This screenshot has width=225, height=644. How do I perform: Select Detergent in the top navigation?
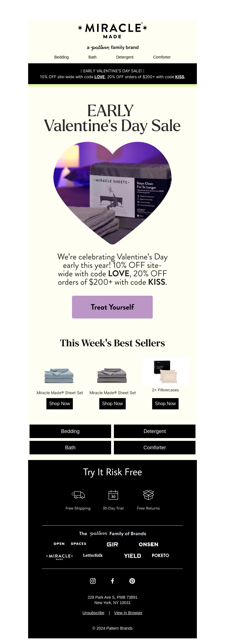point(125,57)
